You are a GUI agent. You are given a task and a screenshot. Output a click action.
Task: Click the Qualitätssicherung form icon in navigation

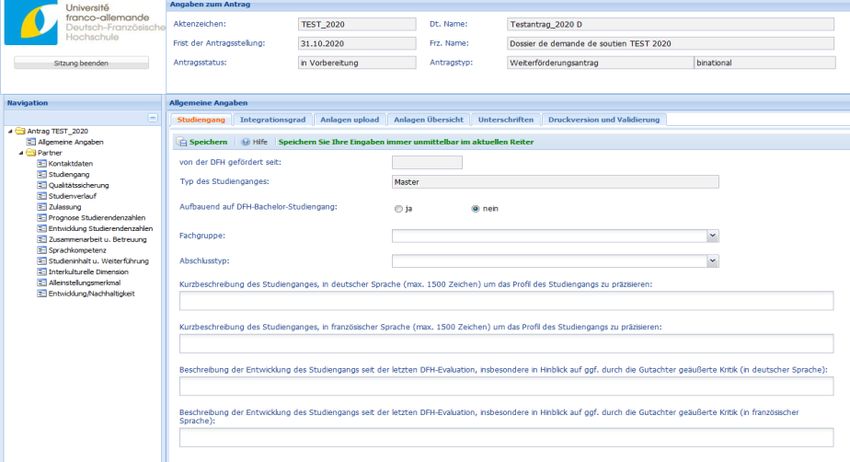pos(41,185)
